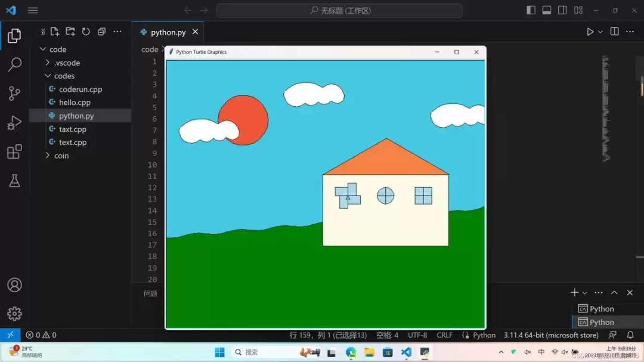Open the Manage settings gear icon
The width and height of the screenshot is (644, 362).
(14, 314)
